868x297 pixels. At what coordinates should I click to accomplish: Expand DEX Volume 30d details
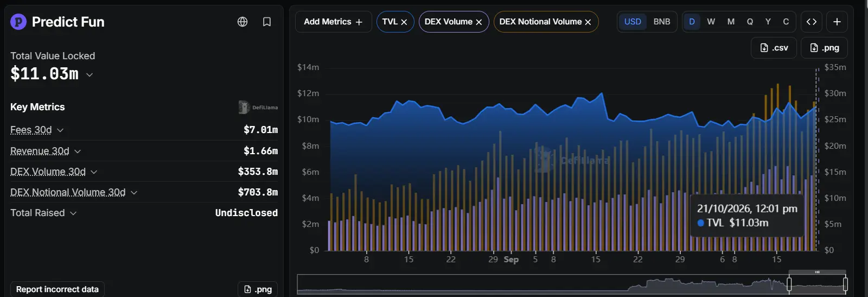[x=94, y=172]
